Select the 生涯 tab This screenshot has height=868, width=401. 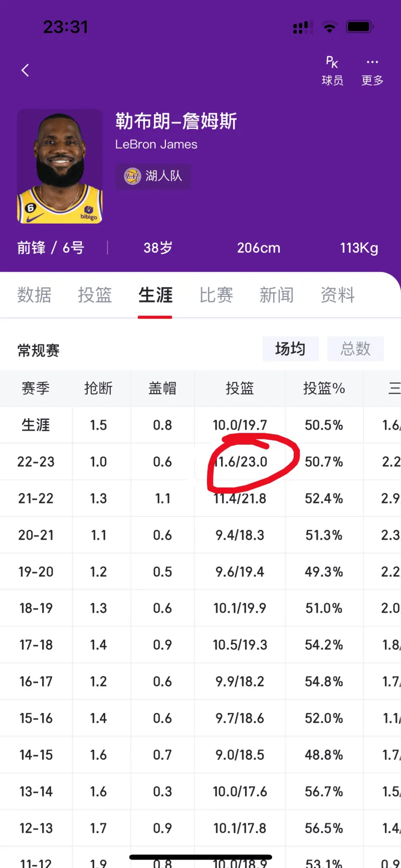155,295
